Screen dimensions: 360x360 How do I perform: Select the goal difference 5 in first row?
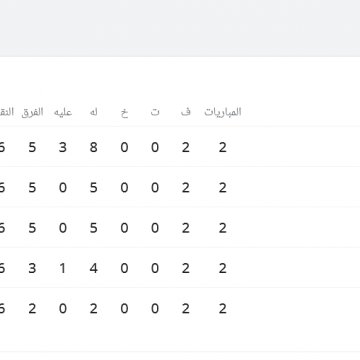[x=32, y=147]
